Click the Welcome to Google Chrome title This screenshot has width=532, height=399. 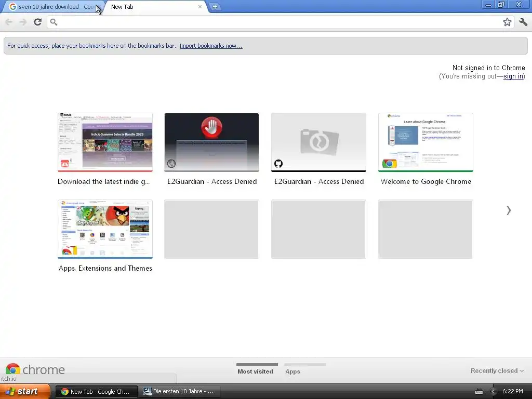426,181
